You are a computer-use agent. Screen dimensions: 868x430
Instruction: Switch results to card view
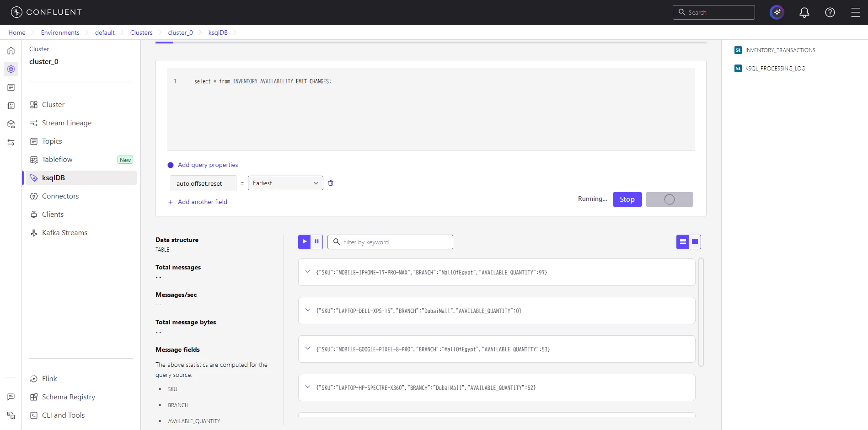click(695, 242)
